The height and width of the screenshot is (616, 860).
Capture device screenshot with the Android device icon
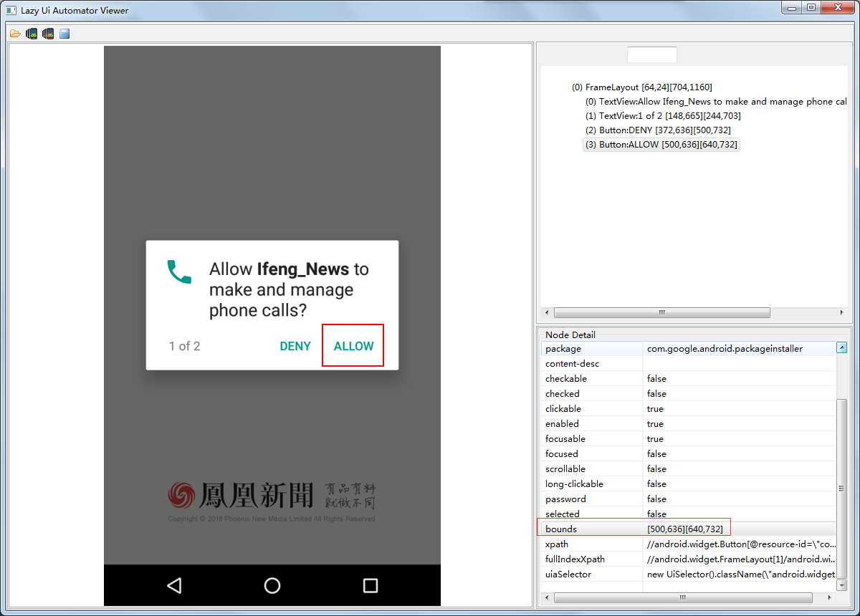(32, 33)
